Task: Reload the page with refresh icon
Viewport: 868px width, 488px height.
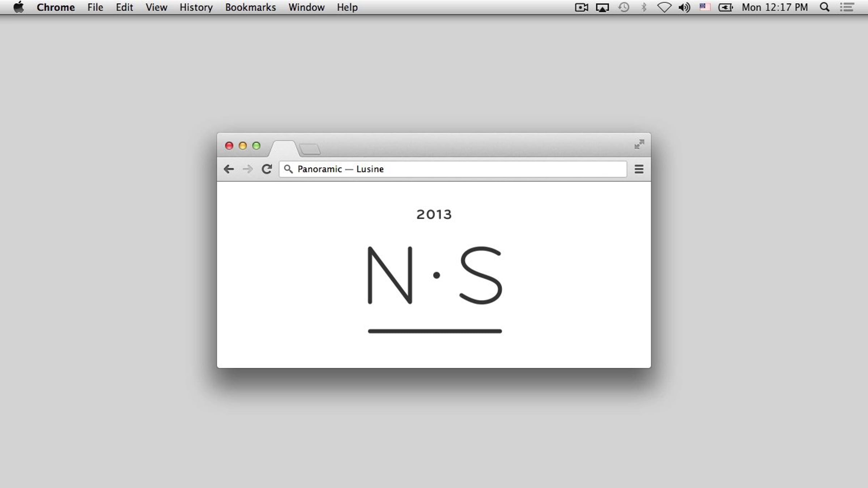Action: coord(267,169)
